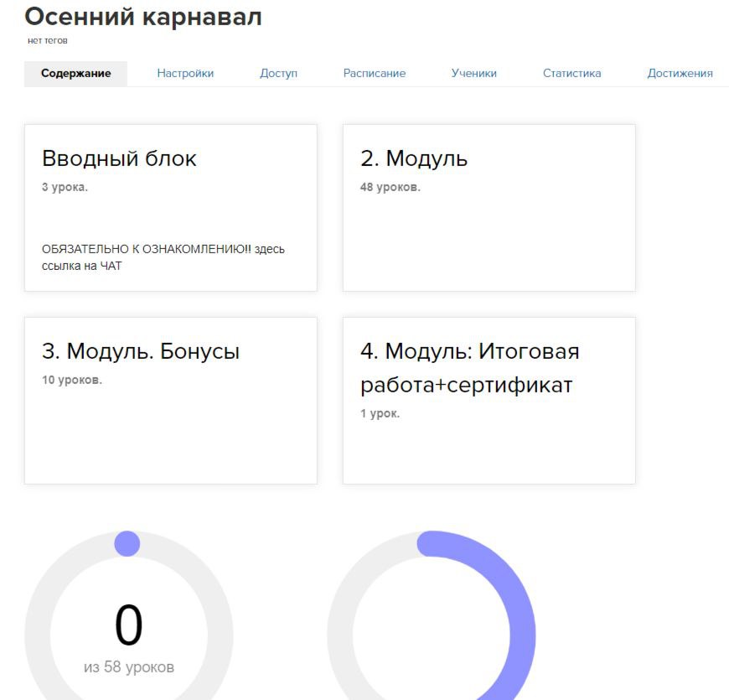This screenshot has width=729, height=700.
Task: Open the Итоговая работа+сертификат module title
Action: (x=470, y=367)
